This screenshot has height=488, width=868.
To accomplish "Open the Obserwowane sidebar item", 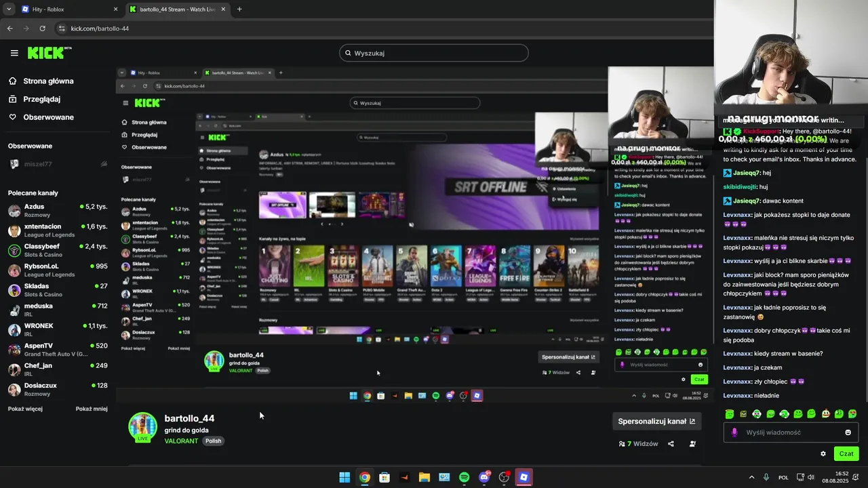I will pyautogui.click(x=41, y=117).
